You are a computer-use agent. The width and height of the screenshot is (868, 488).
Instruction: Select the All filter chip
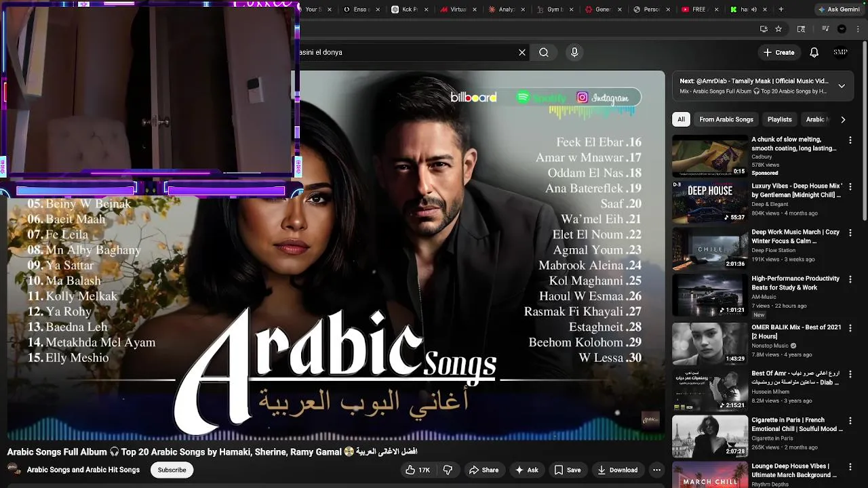(681, 119)
